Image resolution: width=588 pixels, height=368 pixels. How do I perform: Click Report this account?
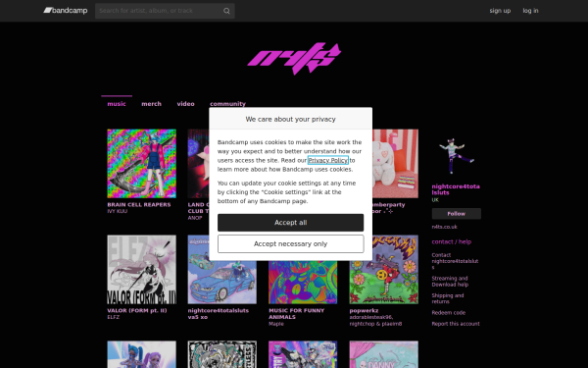(456, 324)
